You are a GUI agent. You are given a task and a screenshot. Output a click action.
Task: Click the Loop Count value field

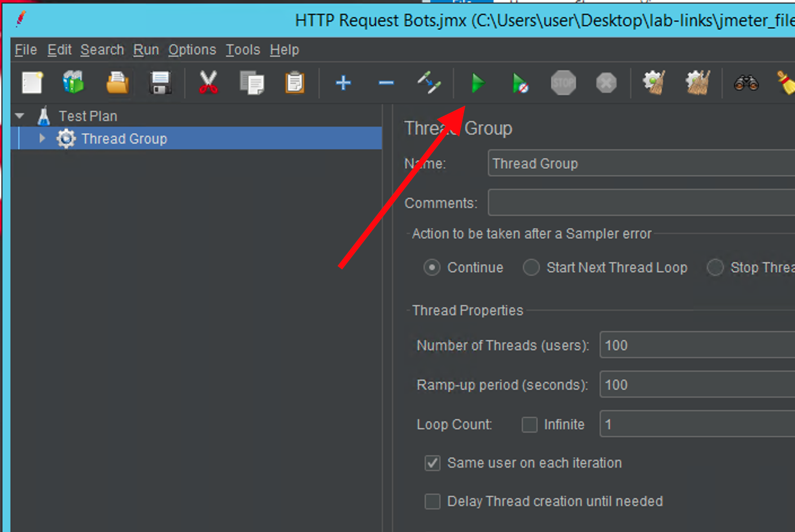coord(697,424)
